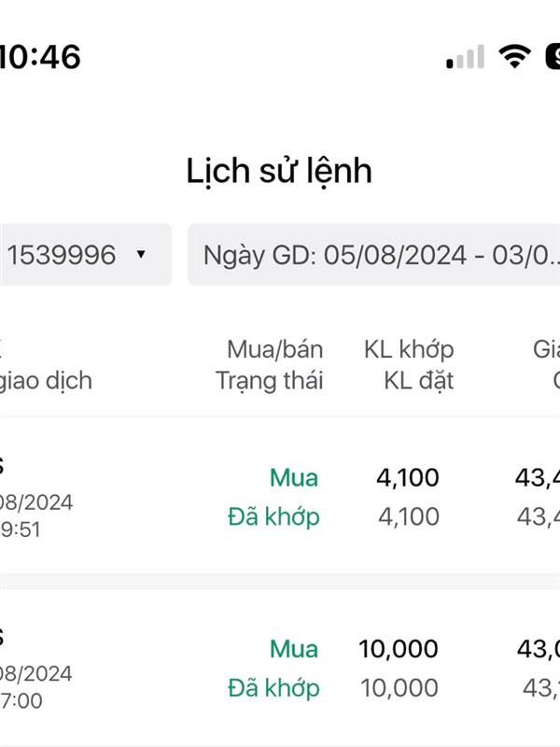Tap the battery indicator icon
The image size is (560, 747).
point(553,56)
